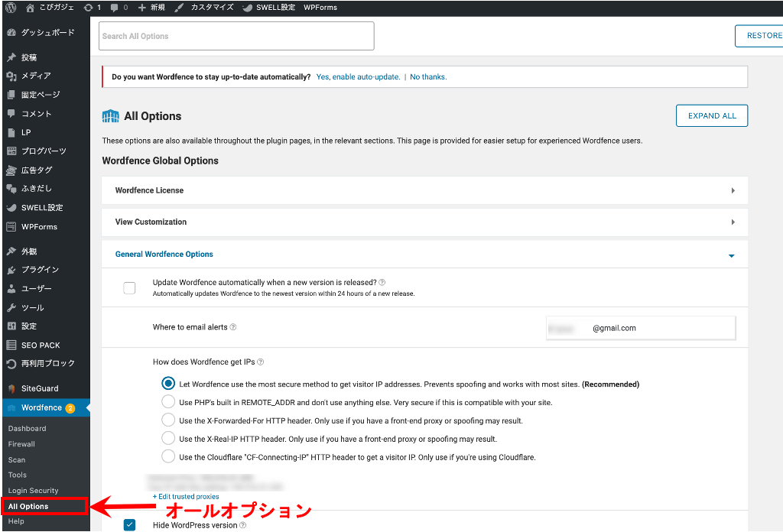Click the email alerts address field

(x=641, y=328)
